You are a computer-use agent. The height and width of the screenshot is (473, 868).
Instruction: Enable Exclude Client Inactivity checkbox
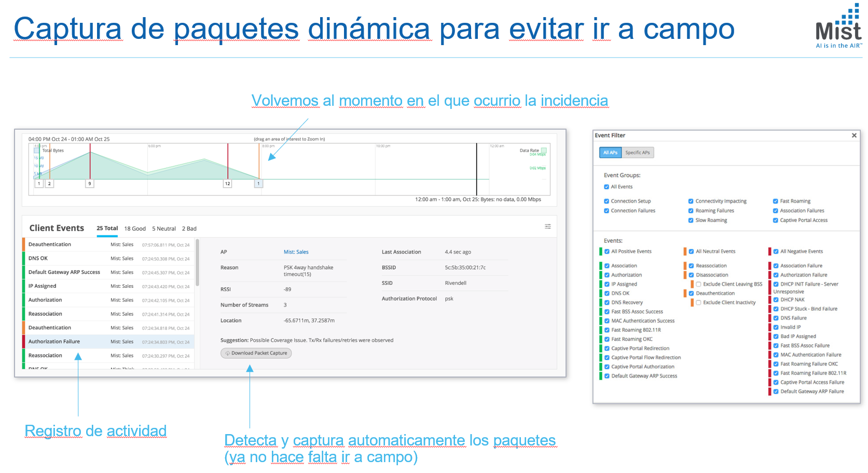698,302
